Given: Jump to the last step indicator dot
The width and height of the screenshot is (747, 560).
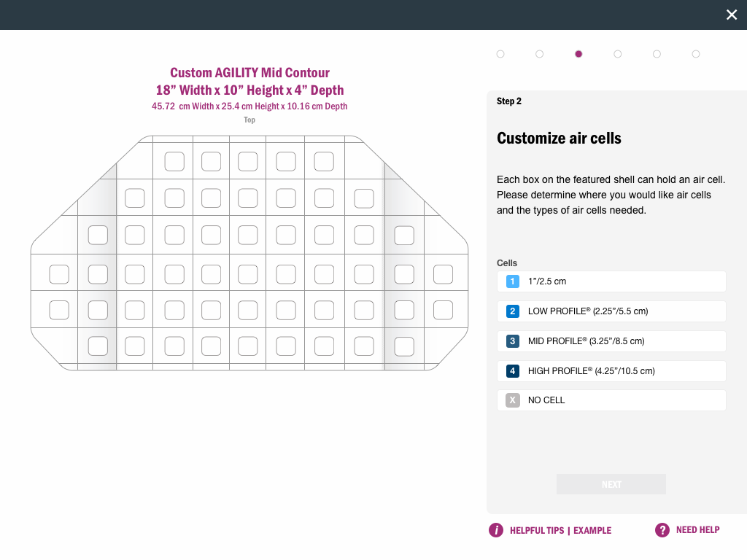Looking at the screenshot, I should 696,54.
